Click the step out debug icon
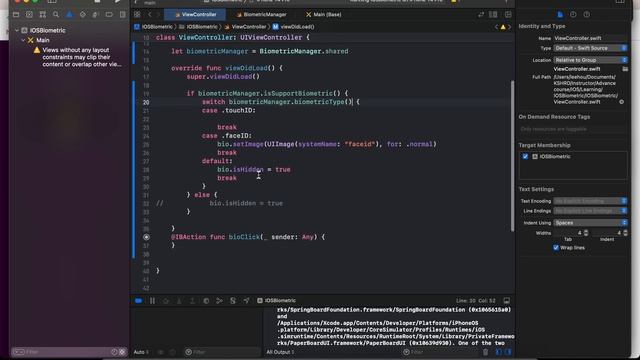Viewport: 640px width, 360px height. coord(192,301)
